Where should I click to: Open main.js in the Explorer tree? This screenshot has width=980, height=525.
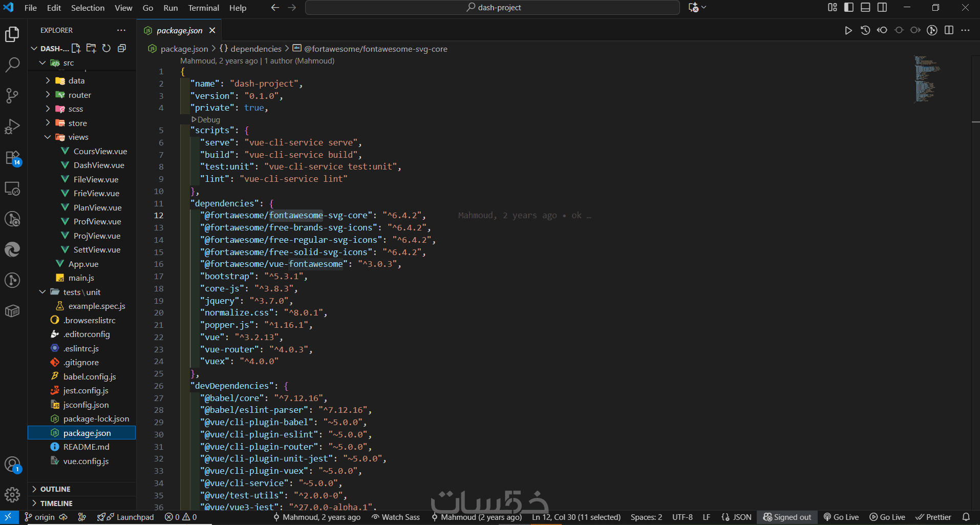[81, 278]
